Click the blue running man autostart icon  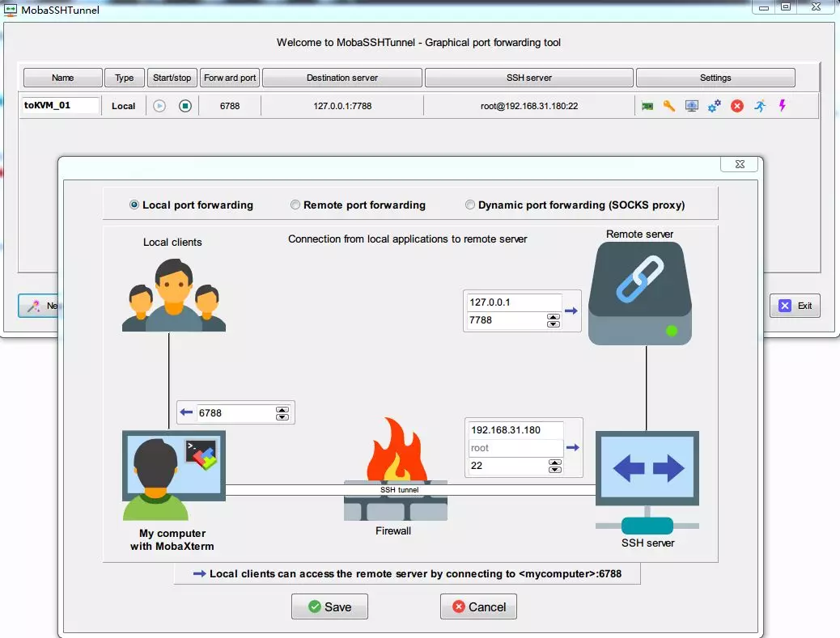point(760,106)
